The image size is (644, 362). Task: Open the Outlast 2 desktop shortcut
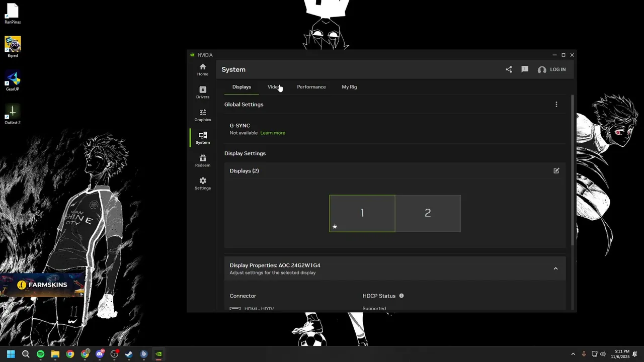coord(13,114)
